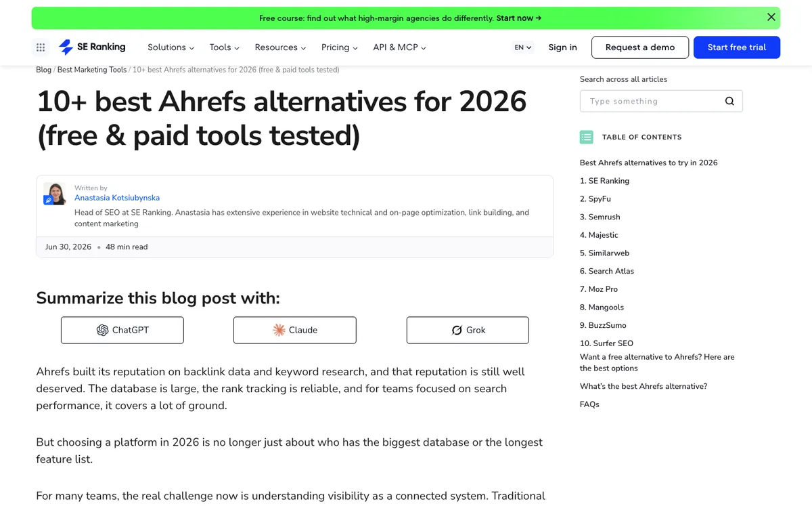Click Start free trial button

[737, 47]
